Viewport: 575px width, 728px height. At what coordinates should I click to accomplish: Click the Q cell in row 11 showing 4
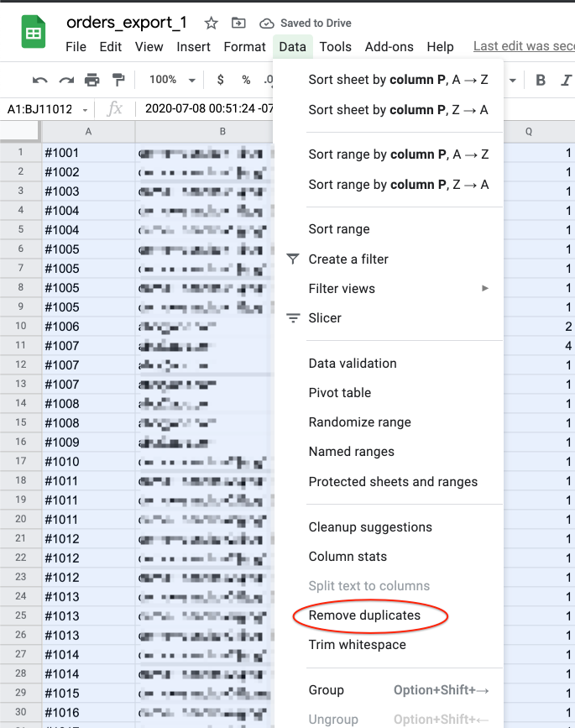[x=539, y=346]
